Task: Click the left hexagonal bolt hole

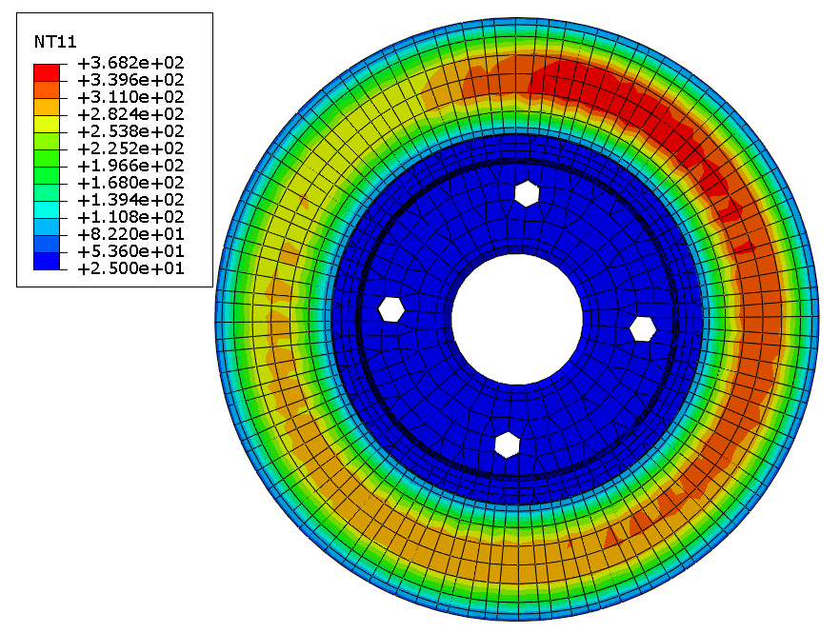Action: click(391, 309)
